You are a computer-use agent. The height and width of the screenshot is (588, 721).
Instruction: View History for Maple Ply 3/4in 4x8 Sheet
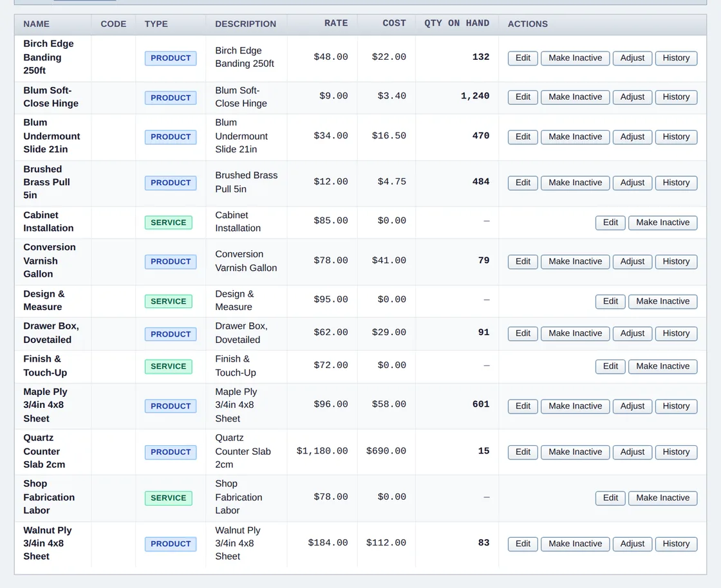(x=676, y=406)
